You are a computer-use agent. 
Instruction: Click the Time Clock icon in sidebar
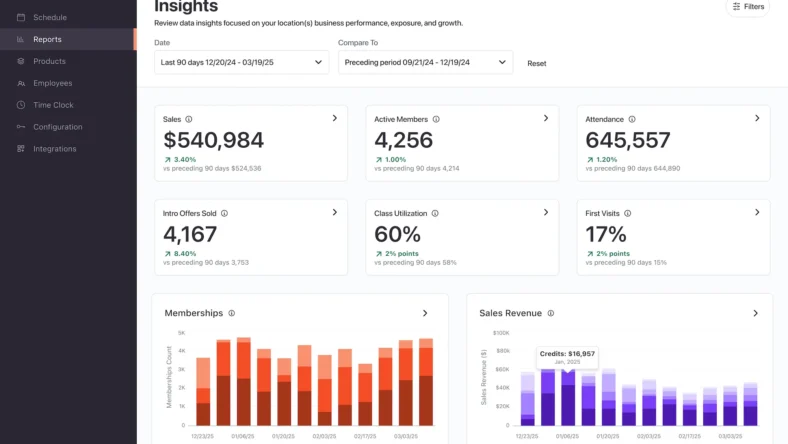click(x=21, y=105)
